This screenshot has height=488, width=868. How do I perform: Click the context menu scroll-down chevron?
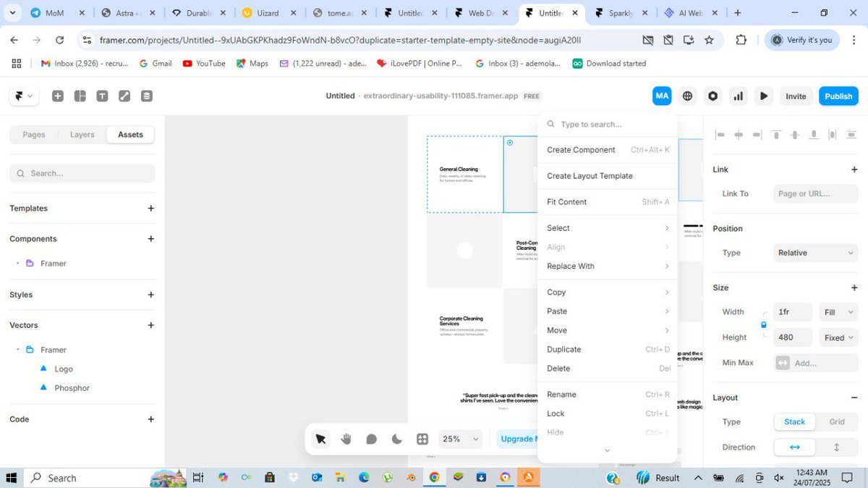pyautogui.click(x=608, y=450)
